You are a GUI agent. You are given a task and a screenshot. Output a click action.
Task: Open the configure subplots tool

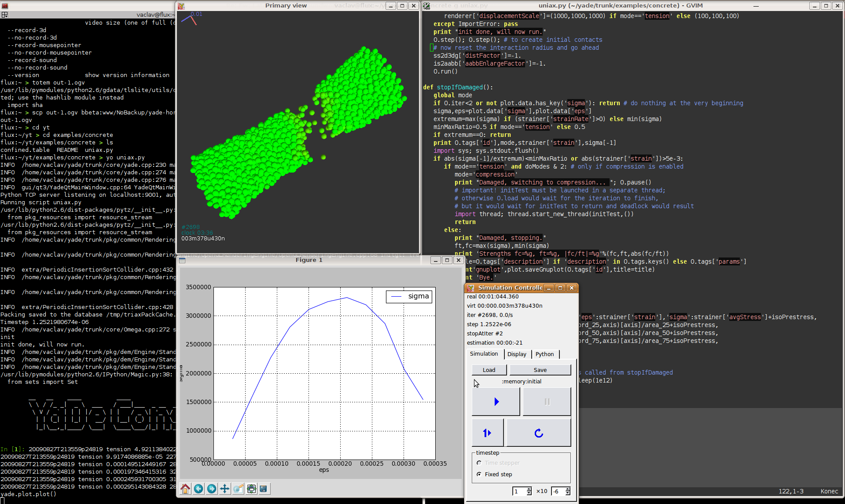[251, 489]
